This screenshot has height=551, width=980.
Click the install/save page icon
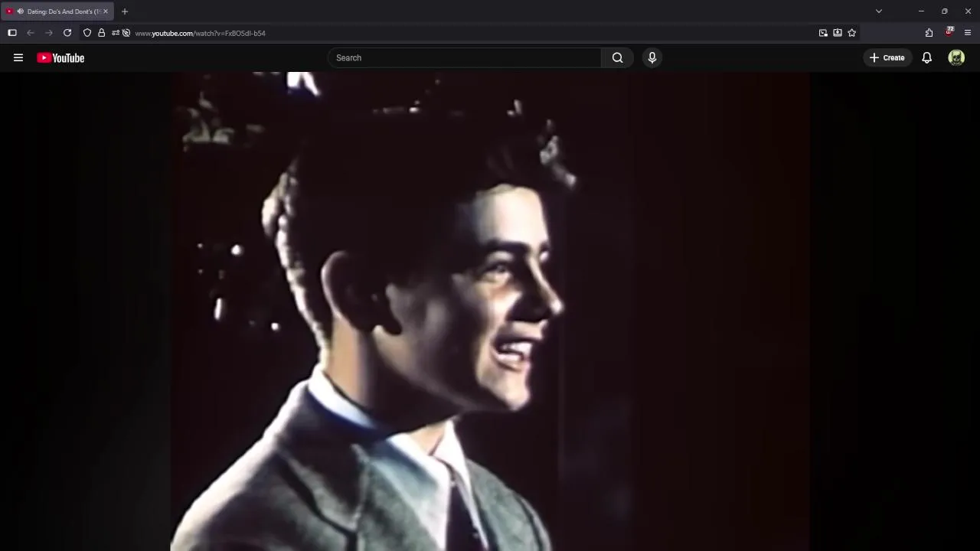click(x=838, y=33)
